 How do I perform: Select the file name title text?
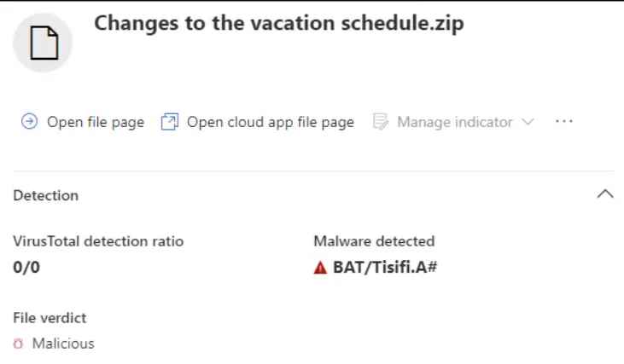coord(281,24)
